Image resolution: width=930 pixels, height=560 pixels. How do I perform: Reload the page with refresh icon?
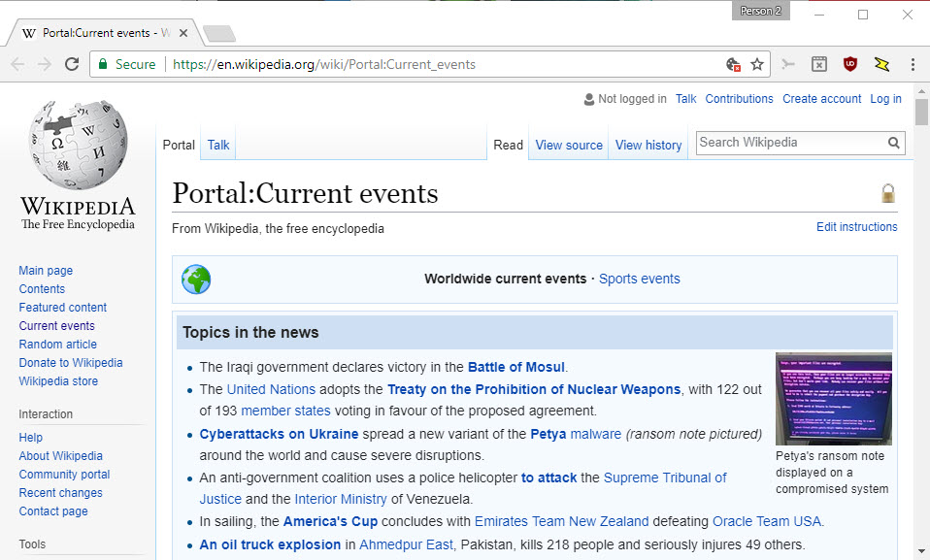point(72,64)
